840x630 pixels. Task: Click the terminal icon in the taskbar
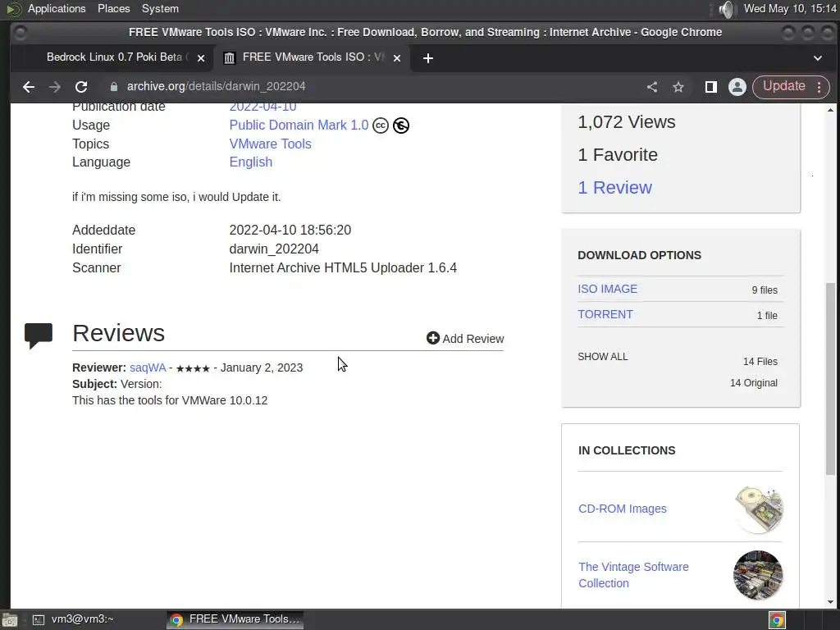[x=38, y=620]
